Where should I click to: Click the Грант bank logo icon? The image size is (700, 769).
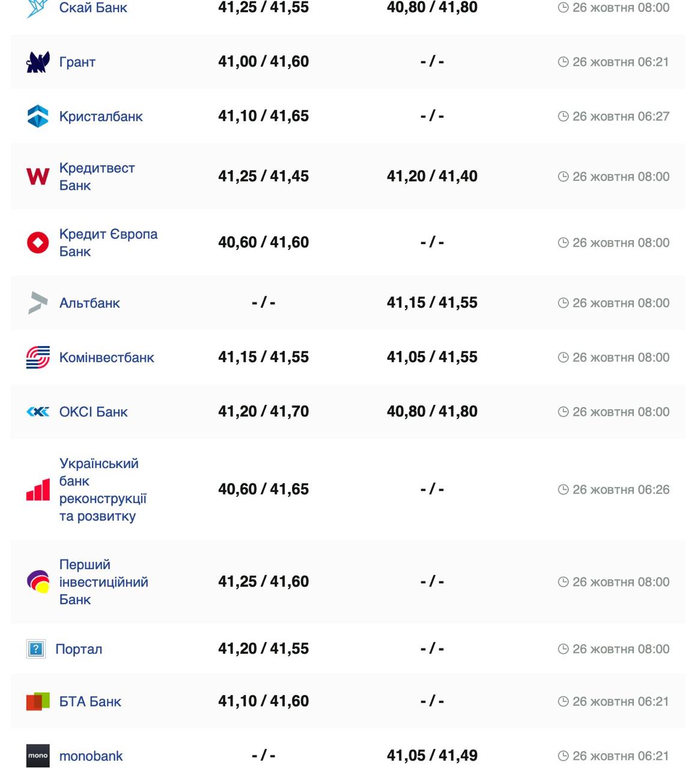click(38, 62)
